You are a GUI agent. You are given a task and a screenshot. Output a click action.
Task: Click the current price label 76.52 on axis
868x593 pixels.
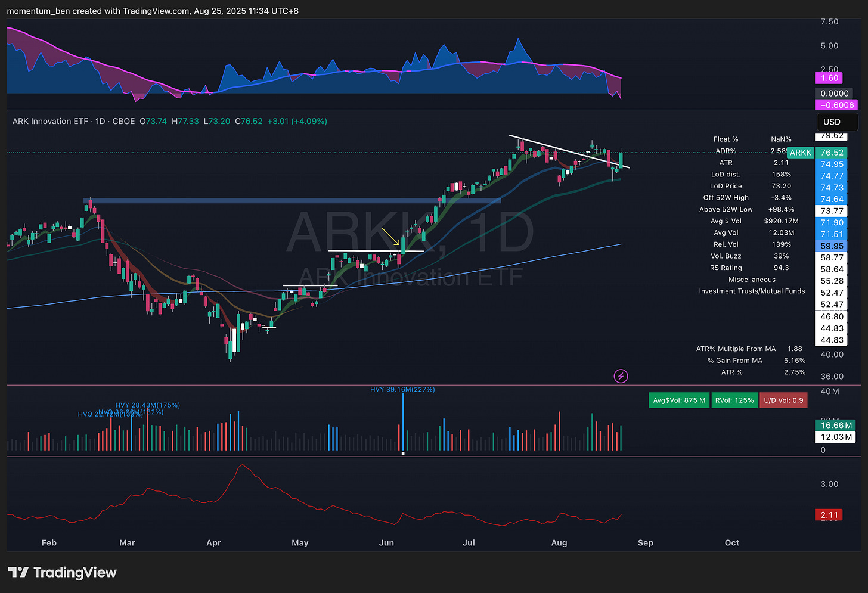(832, 153)
